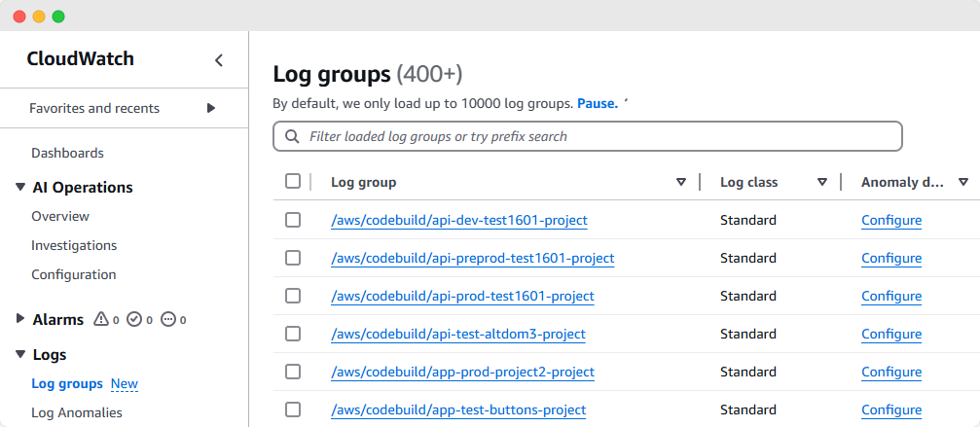Screen dimensions: 980x427
Task: Check the api-preprod-test1601-project row checkbox
Action: coord(293,258)
